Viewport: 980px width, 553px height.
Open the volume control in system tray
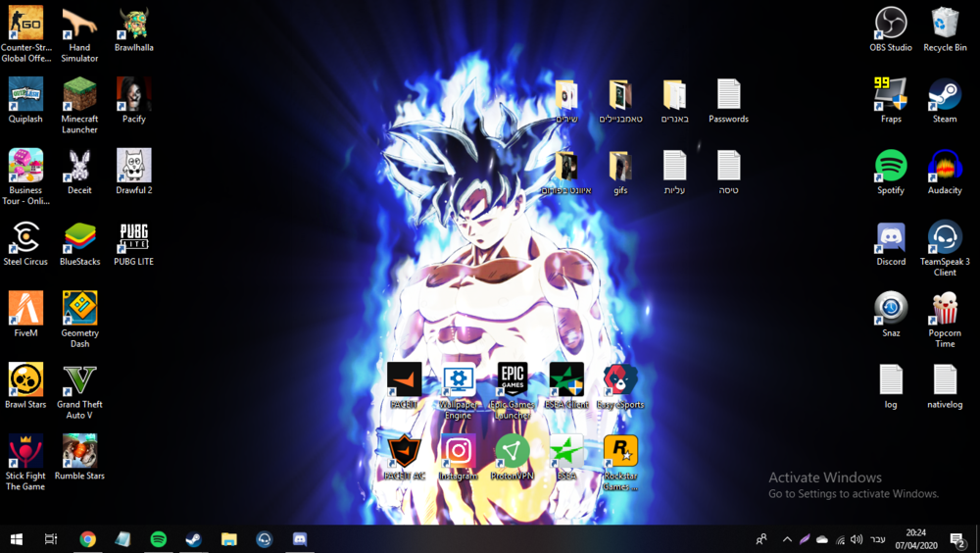pyautogui.click(x=857, y=539)
